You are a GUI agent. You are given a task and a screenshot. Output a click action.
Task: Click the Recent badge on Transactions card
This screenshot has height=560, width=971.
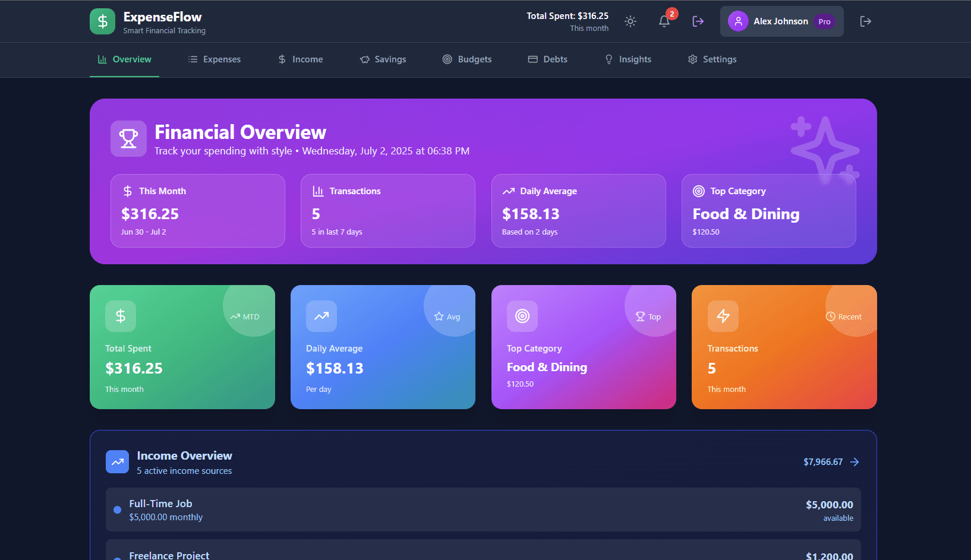click(844, 317)
